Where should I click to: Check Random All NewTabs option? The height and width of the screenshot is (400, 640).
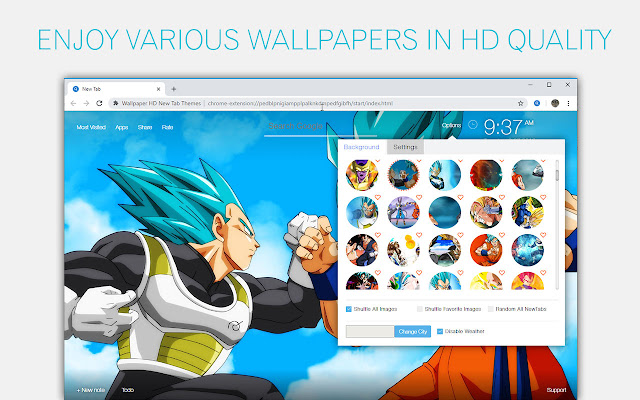491,309
